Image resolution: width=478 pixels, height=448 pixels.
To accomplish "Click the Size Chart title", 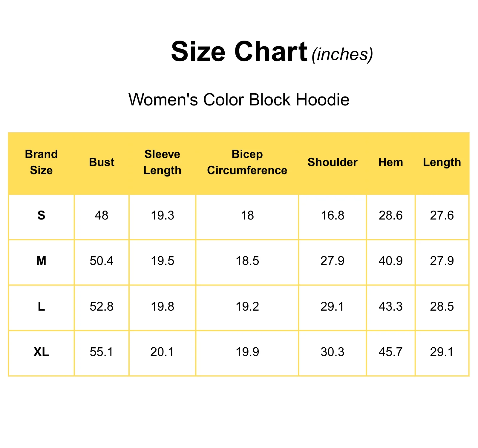I will [239, 52].
